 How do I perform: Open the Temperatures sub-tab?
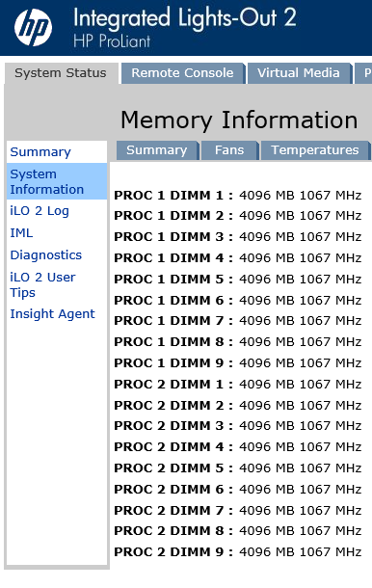coord(315,150)
